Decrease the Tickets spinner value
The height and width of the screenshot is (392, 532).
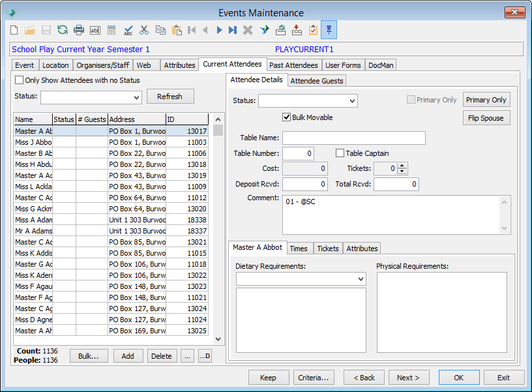402,171
